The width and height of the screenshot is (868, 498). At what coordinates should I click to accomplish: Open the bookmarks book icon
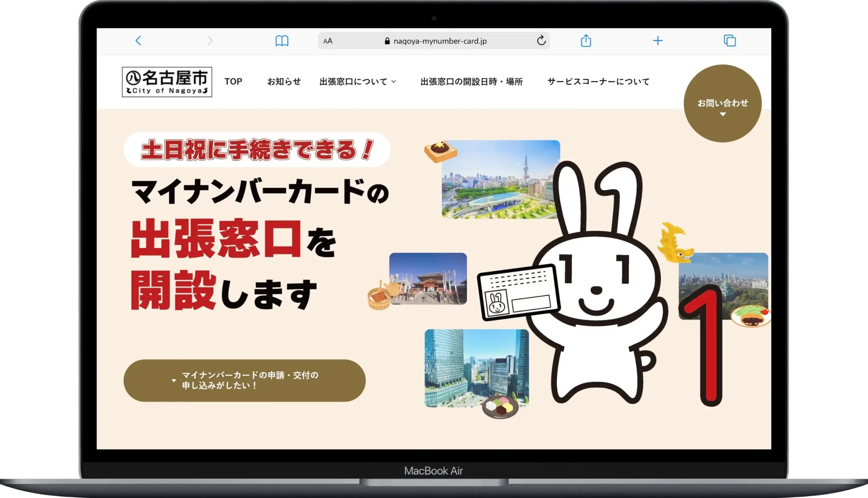click(282, 41)
